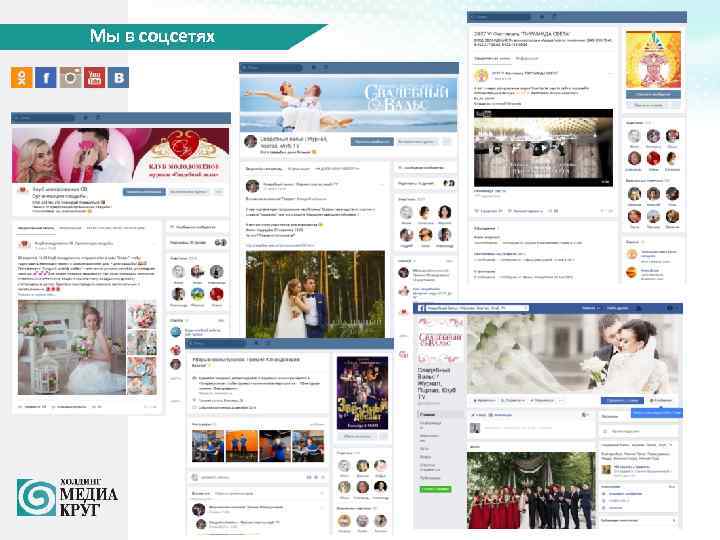The image size is (720, 540).
Task: Click the blue subscribe button in Клуб молодоженов window
Action: 144,192
